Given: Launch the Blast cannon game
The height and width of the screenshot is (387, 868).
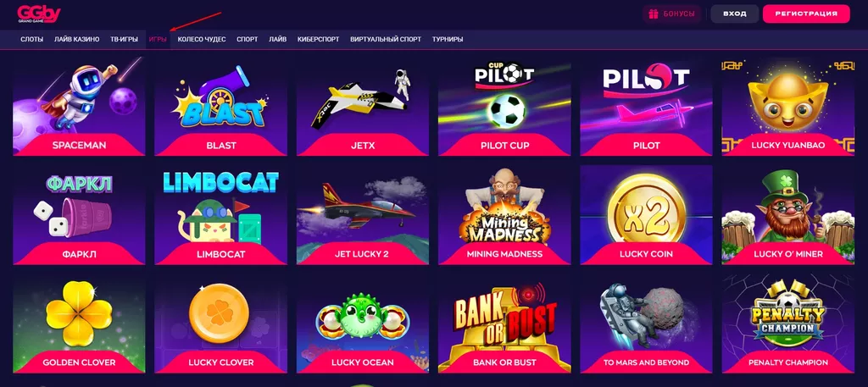Looking at the screenshot, I should pos(221,107).
